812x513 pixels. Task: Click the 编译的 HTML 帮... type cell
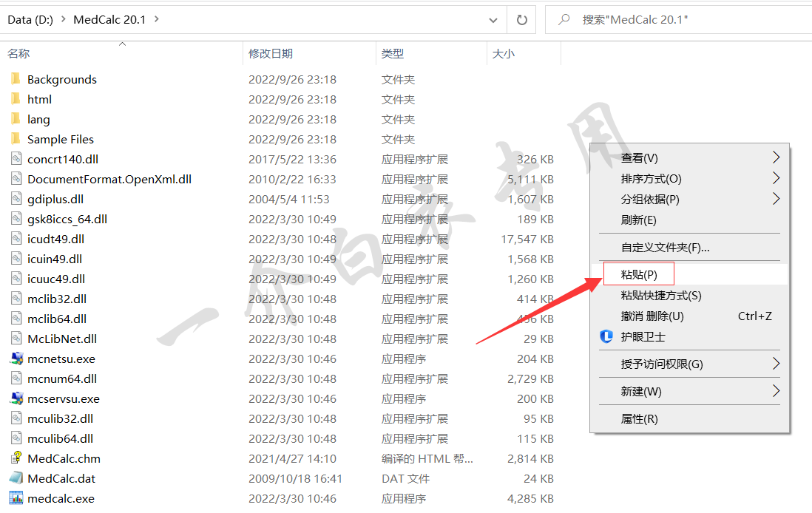[427, 458]
